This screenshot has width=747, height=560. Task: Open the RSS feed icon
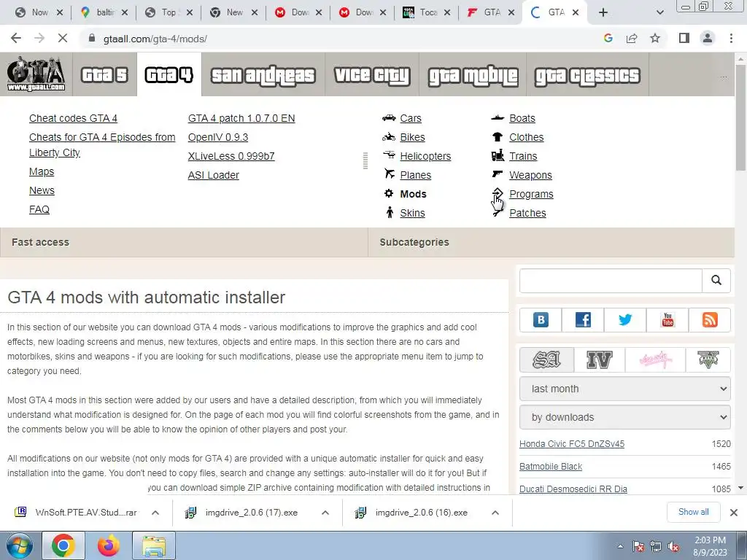click(710, 319)
